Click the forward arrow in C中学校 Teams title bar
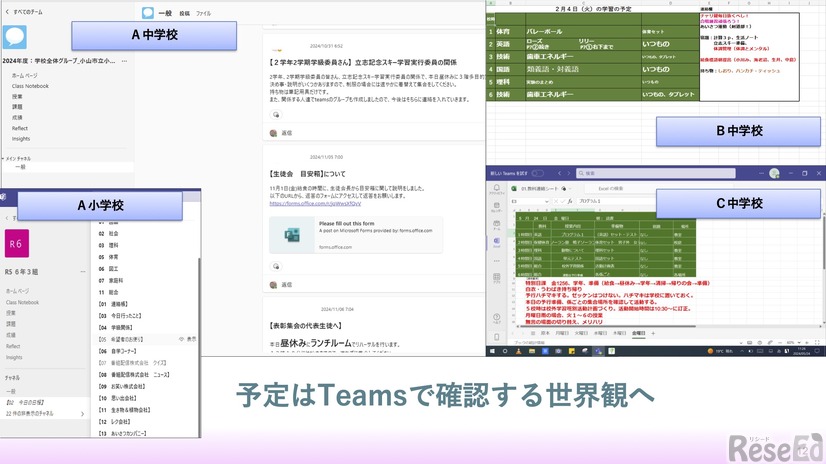The width and height of the screenshot is (826, 464). [568, 173]
